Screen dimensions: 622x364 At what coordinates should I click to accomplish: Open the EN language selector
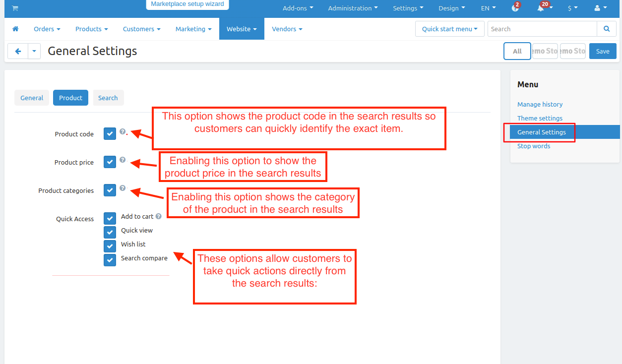tap(488, 8)
